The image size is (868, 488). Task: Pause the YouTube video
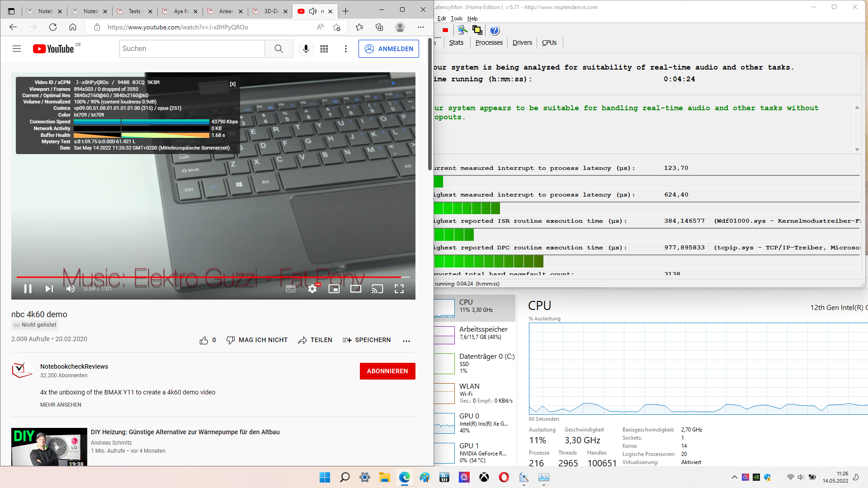[x=28, y=289]
